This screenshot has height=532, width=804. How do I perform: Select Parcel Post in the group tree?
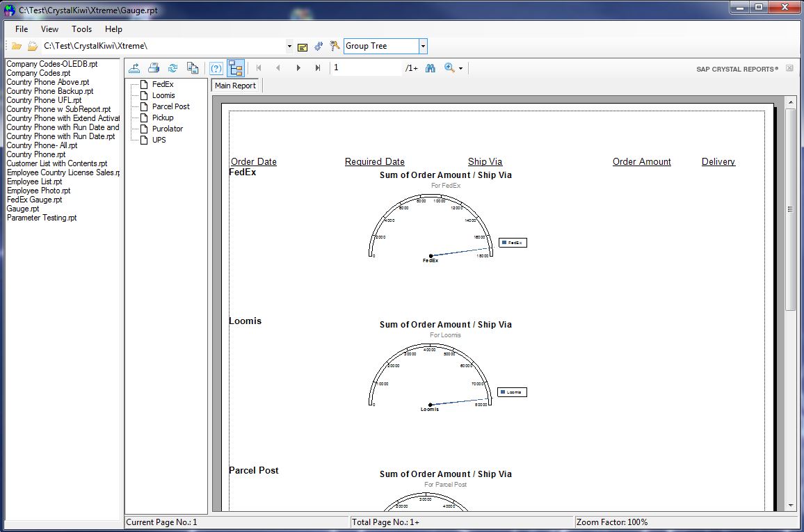[x=171, y=106]
